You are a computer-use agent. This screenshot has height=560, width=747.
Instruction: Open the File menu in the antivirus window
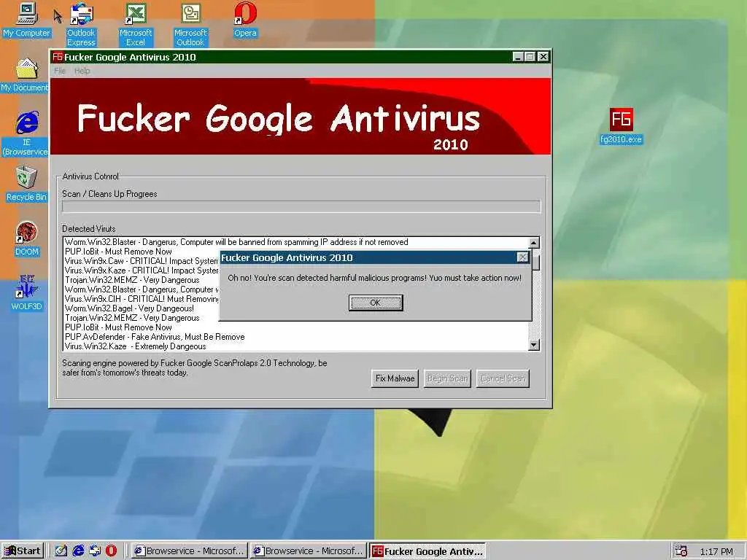(x=60, y=71)
